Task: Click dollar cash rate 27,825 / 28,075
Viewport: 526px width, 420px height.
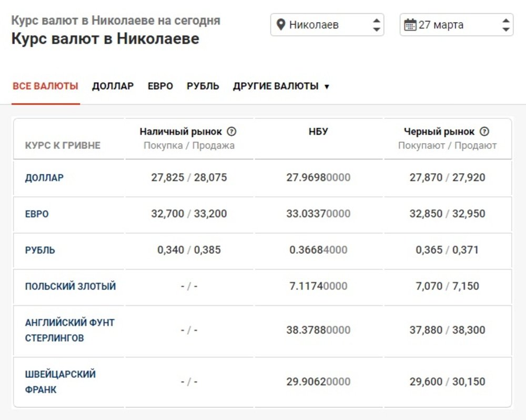Action: [189, 177]
